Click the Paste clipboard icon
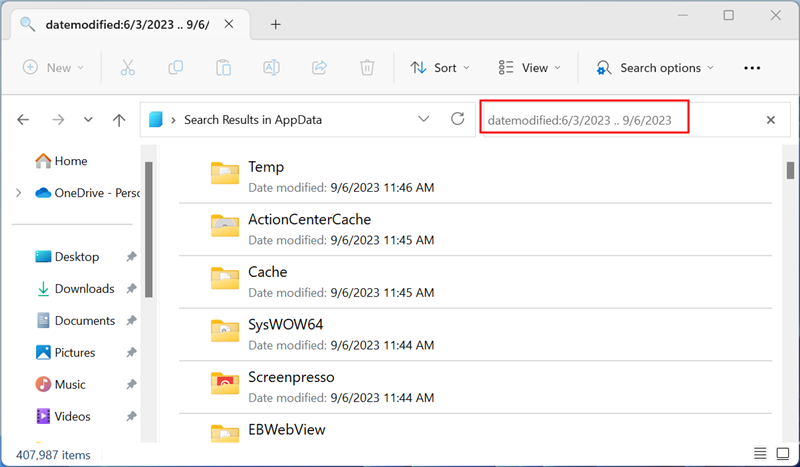 click(223, 68)
